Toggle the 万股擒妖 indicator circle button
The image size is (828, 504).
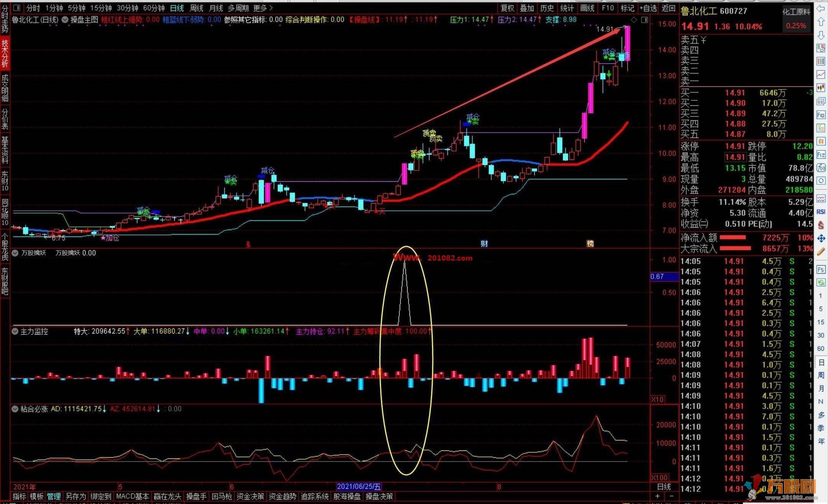(15, 253)
